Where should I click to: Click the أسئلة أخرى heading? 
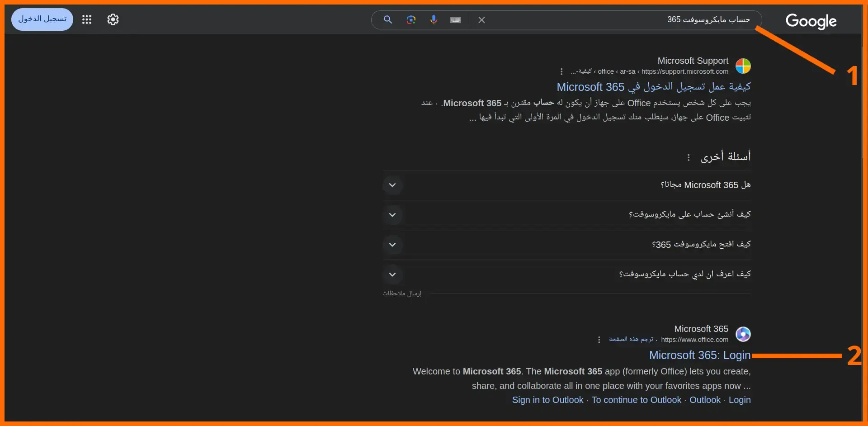click(726, 156)
